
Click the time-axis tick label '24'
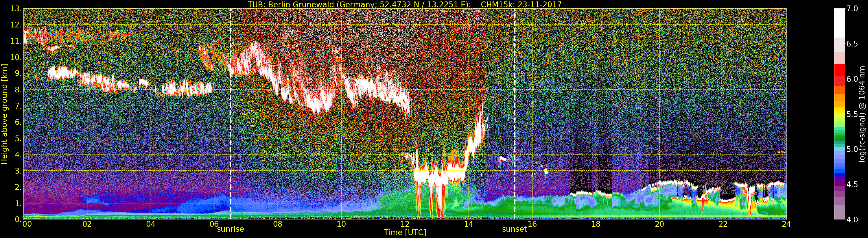pos(786,224)
